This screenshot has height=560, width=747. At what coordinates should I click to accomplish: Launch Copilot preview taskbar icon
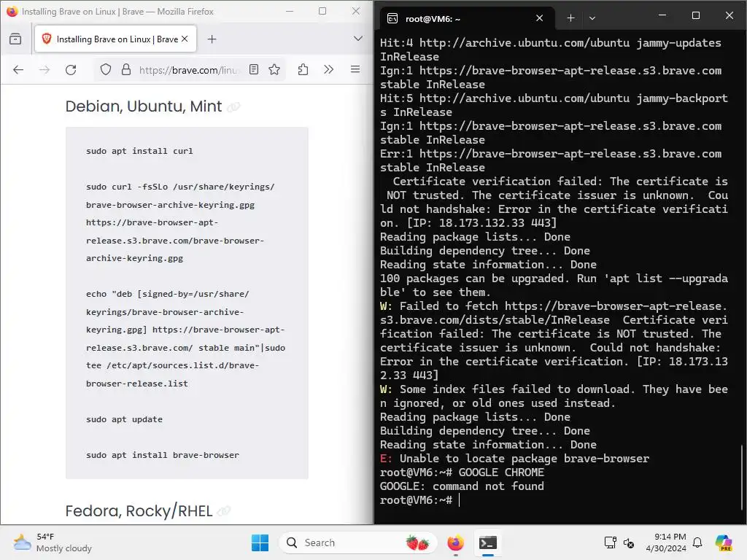[x=724, y=542]
